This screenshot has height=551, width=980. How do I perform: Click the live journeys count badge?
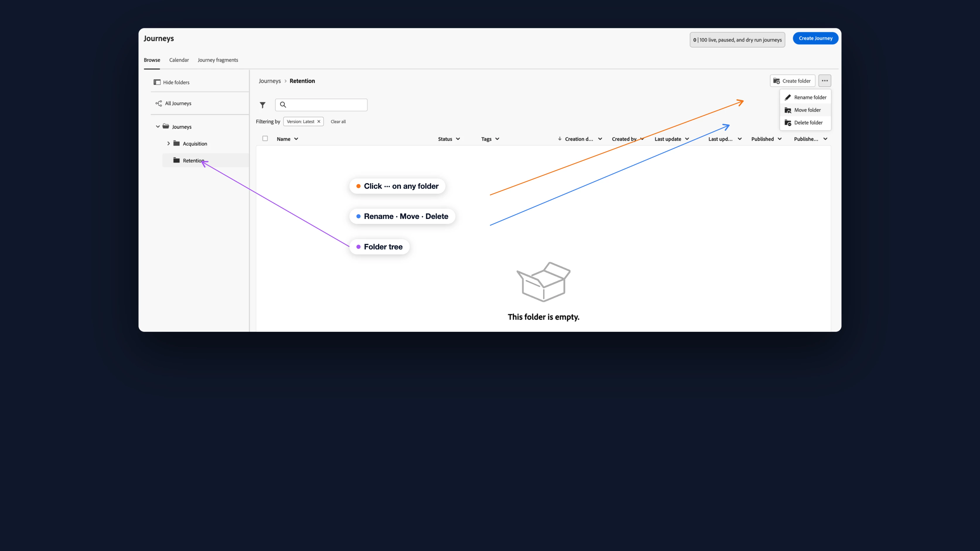click(x=737, y=40)
